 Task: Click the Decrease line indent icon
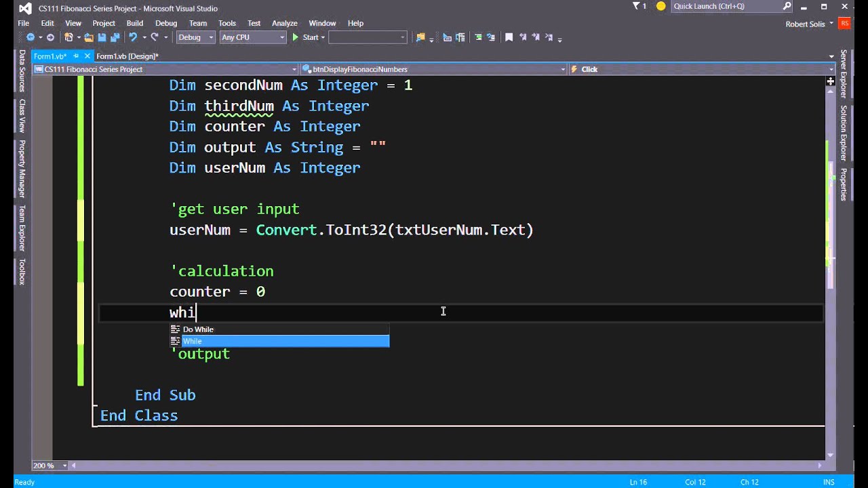[447, 37]
